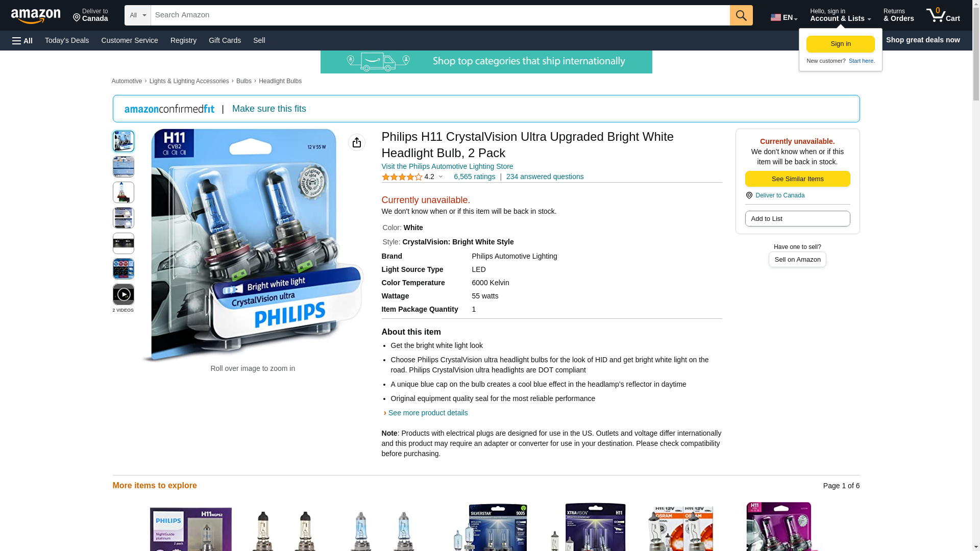Click Add to List button
This screenshot has width=980, height=551.
tap(797, 219)
